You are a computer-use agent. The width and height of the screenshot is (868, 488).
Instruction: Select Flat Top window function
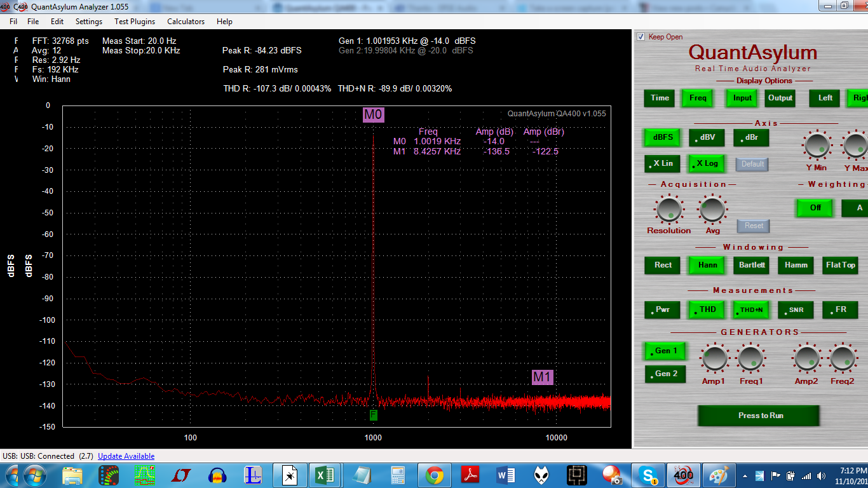(841, 265)
